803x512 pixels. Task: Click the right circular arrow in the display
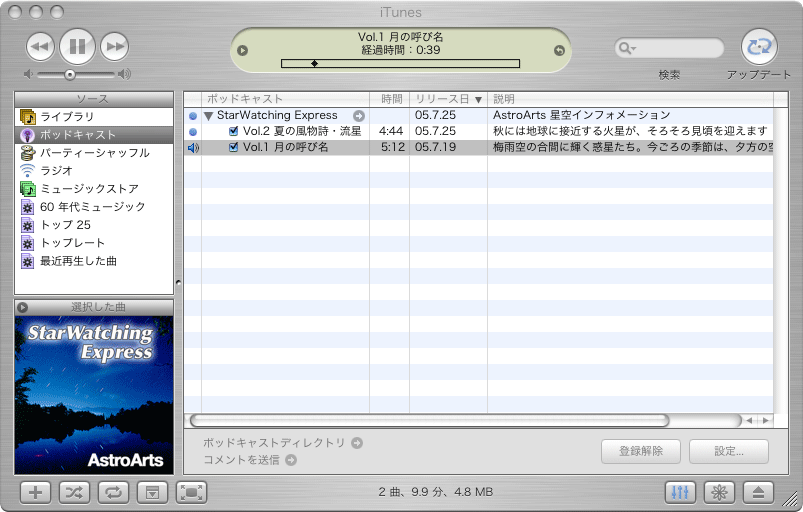(559, 50)
